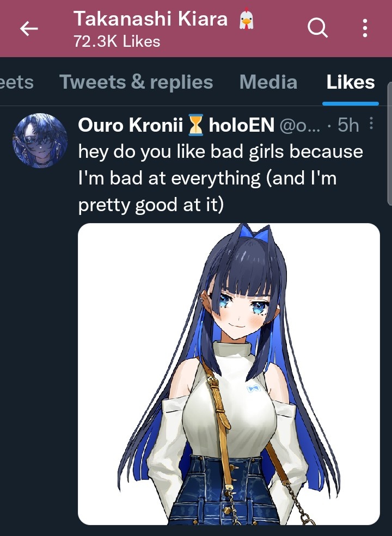Open the attached anime girl illustration
Image resolution: width=392 pixels, height=536 pixels.
point(229,374)
